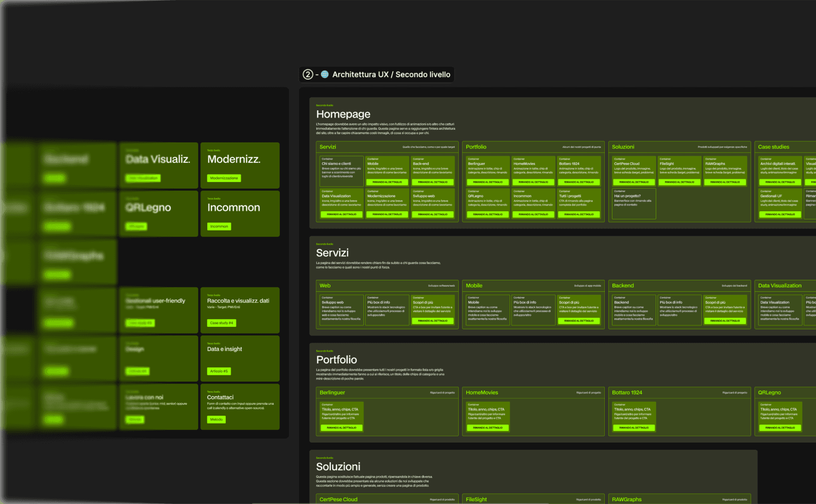The height and width of the screenshot is (504, 816).
Task: Select 'FileSight' row header in Soluzioni page
Action: click(x=476, y=500)
